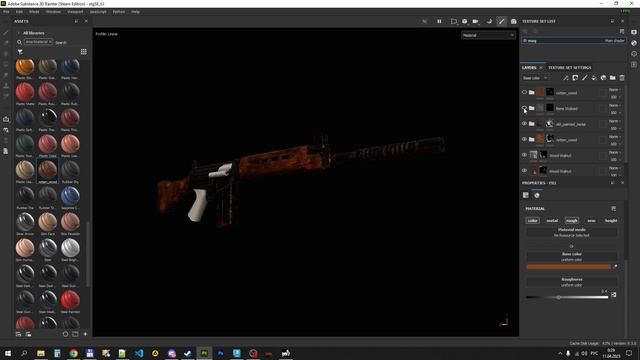This screenshot has width=640, height=360.
Task: Add a paint effect via wand icon in Layers toolbar
Action: coord(566,78)
